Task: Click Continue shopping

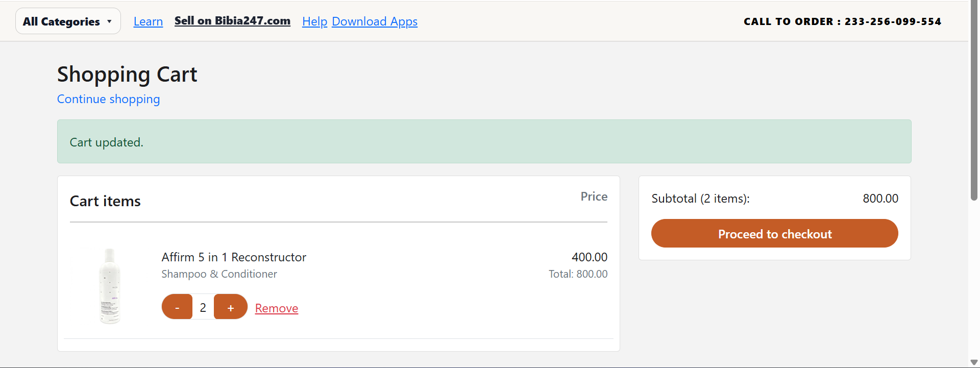Action: 108,99
